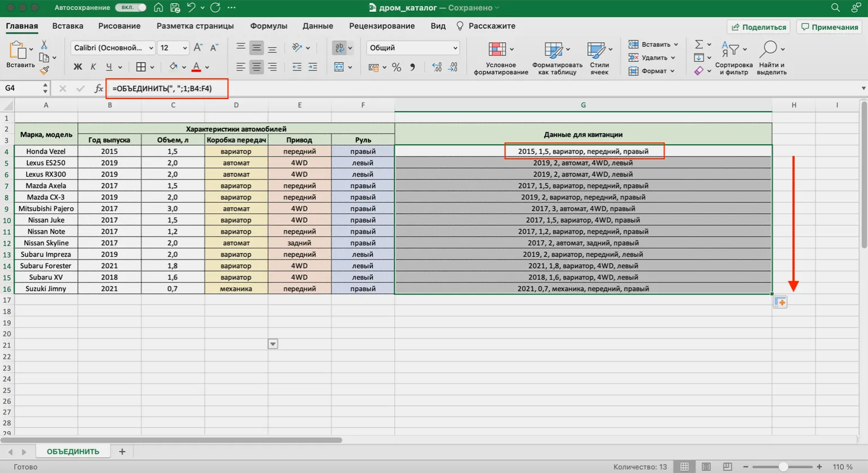Viewport: 868px width, 473px height.
Task: Toggle Bold formatting (Ж)
Action: point(78,68)
